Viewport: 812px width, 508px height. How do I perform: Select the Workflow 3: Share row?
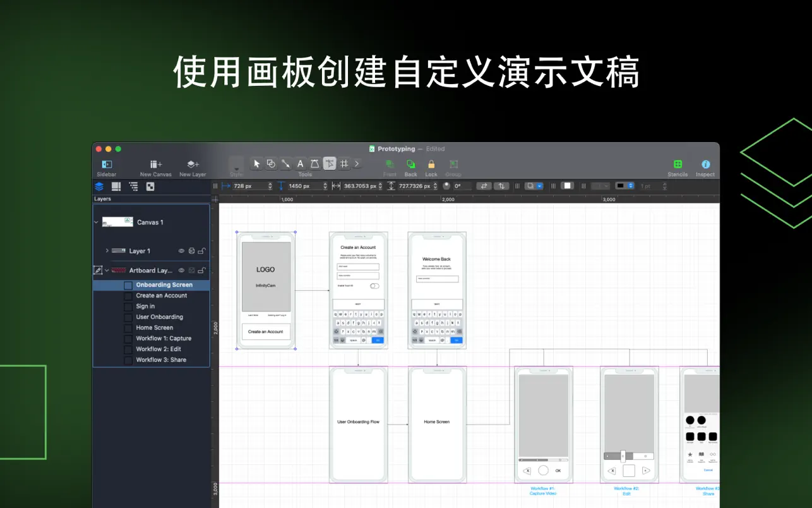(152, 360)
